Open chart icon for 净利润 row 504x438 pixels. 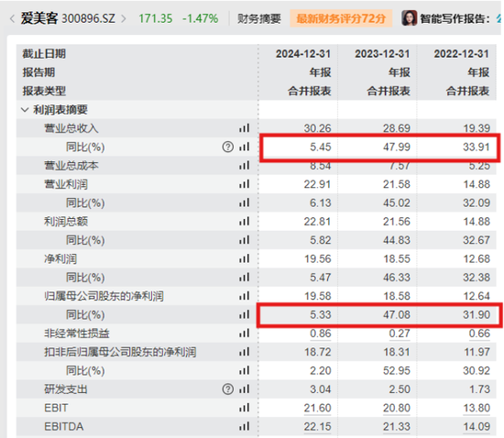pos(244,258)
